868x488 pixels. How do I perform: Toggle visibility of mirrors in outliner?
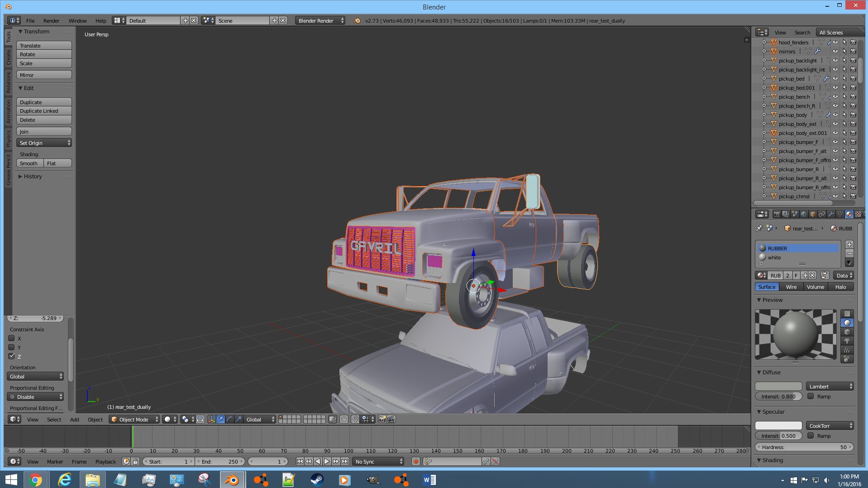[835, 51]
